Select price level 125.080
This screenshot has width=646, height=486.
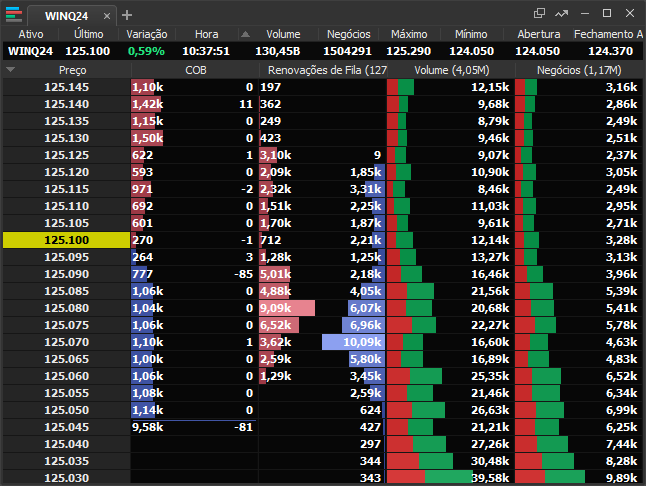click(66, 308)
